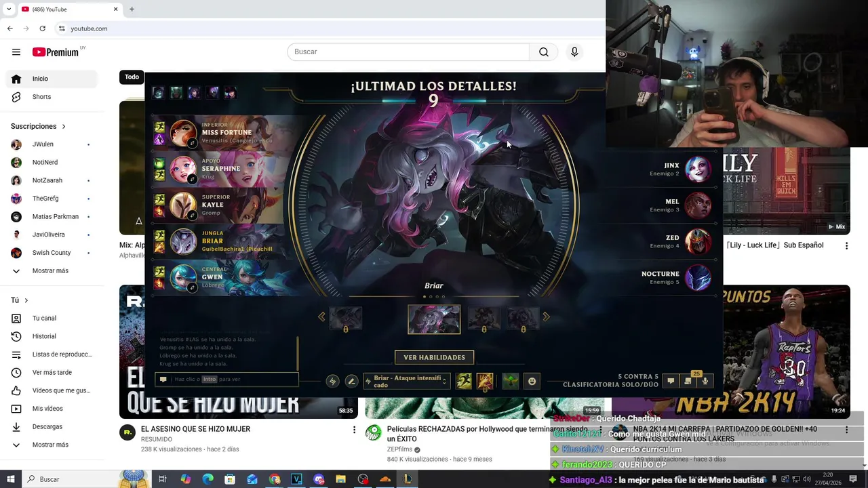Toggle League voice microphone
The image size is (868, 488).
705,381
